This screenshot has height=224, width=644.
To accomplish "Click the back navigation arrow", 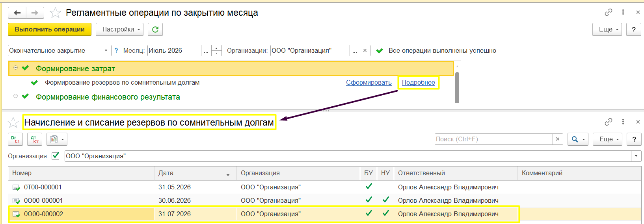I will click(x=17, y=13).
